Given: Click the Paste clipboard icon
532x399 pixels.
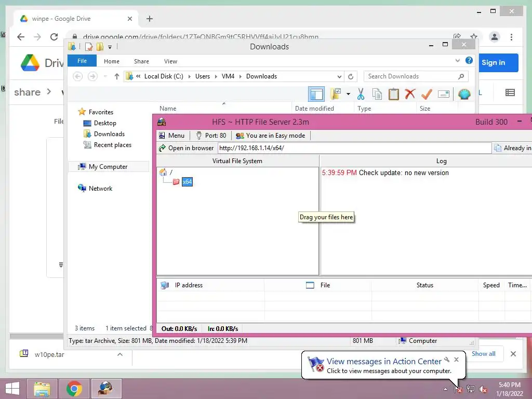Looking at the screenshot, I should [x=394, y=94].
